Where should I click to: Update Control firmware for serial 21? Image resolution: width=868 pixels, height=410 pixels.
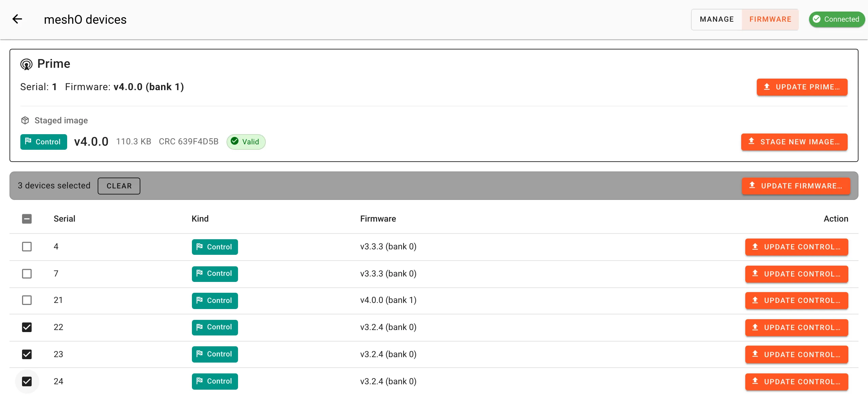796,301
